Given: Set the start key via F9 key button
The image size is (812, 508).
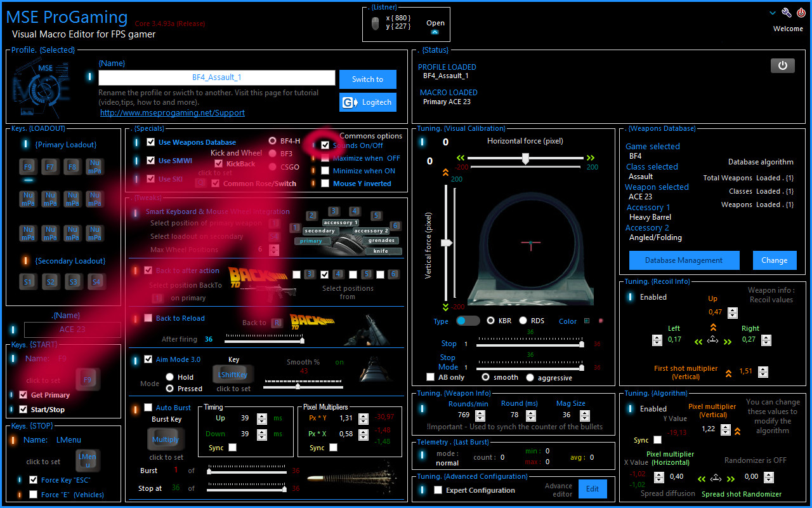Looking at the screenshot, I should tap(88, 380).
